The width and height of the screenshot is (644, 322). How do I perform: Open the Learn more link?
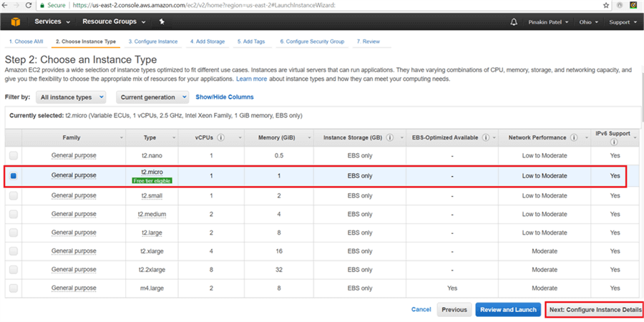click(x=251, y=79)
